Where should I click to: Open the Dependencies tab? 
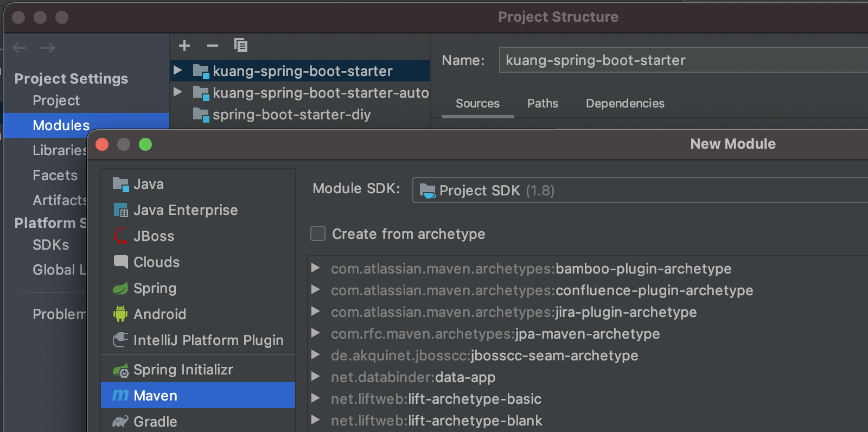tap(625, 103)
